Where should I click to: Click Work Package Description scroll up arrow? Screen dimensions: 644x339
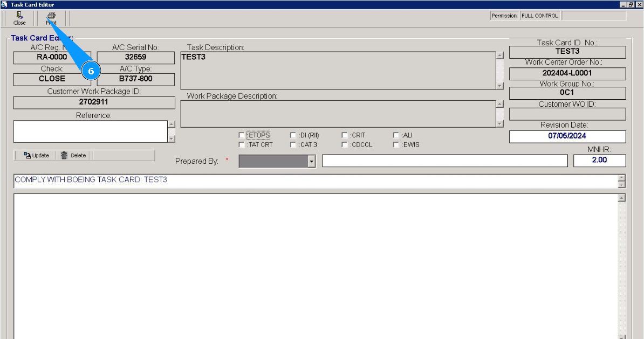coord(500,104)
